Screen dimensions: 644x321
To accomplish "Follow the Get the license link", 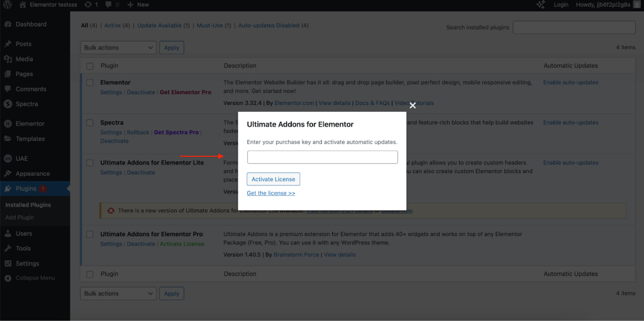I will click(271, 193).
